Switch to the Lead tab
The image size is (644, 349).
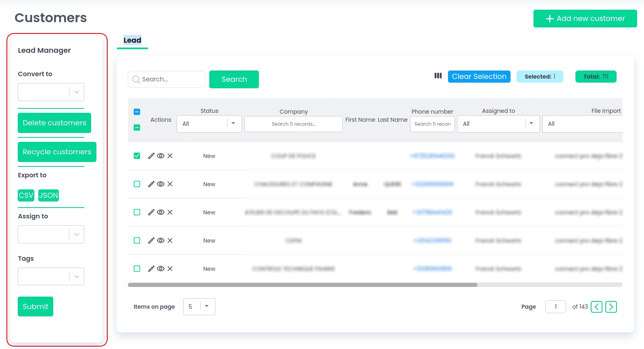(132, 40)
